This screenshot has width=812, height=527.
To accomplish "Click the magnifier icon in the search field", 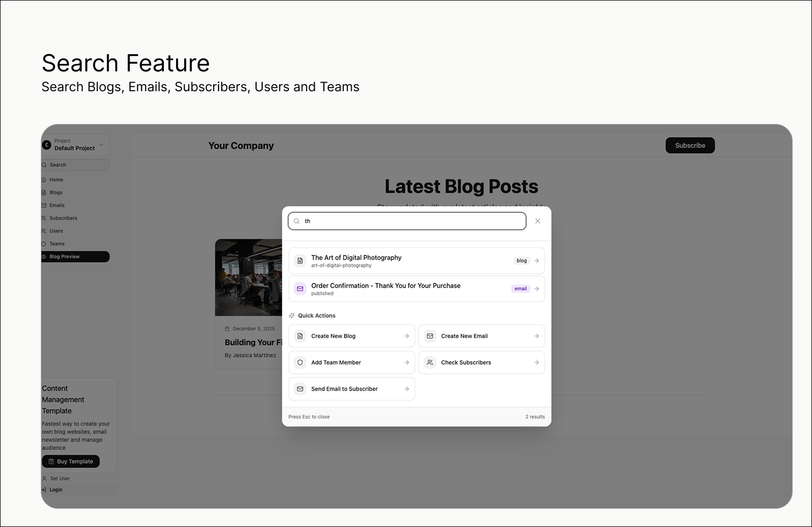I will pyautogui.click(x=296, y=221).
